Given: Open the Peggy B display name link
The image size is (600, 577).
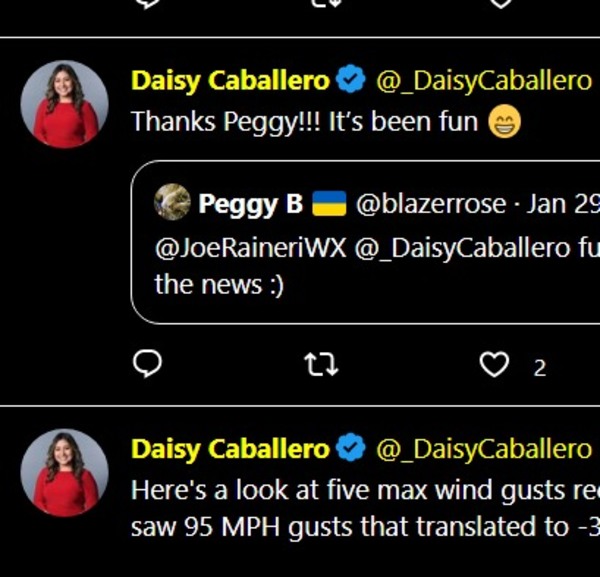Looking at the screenshot, I should coord(251,204).
